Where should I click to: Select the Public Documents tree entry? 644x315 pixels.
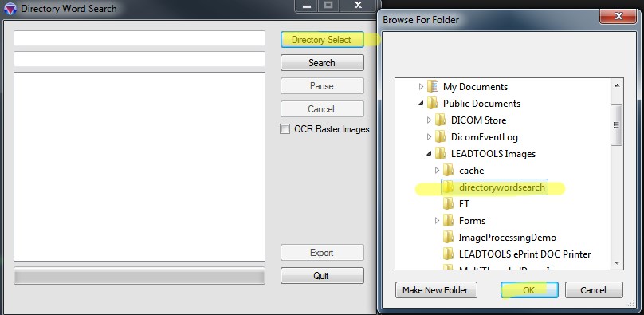tap(481, 104)
